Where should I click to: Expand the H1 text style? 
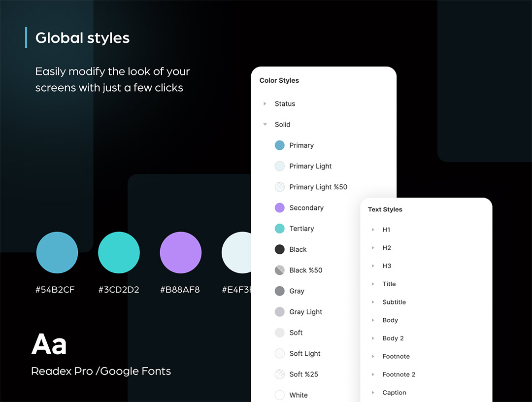pyautogui.click(x=373, y=230)
